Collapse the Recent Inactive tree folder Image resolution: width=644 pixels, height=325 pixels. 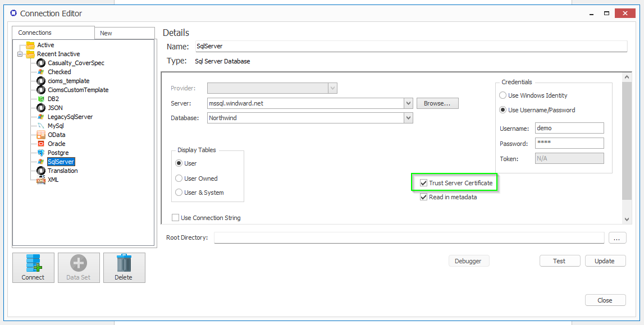pyautogui.click(x=20, y=54)
